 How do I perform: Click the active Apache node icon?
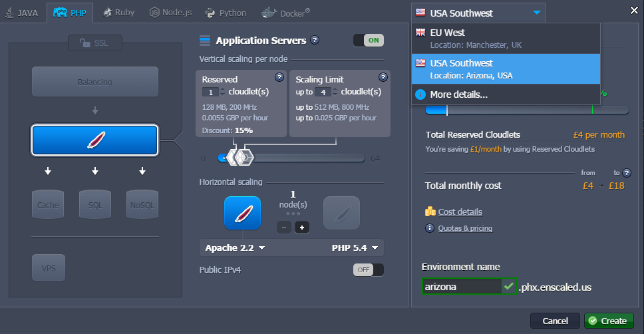242,213
